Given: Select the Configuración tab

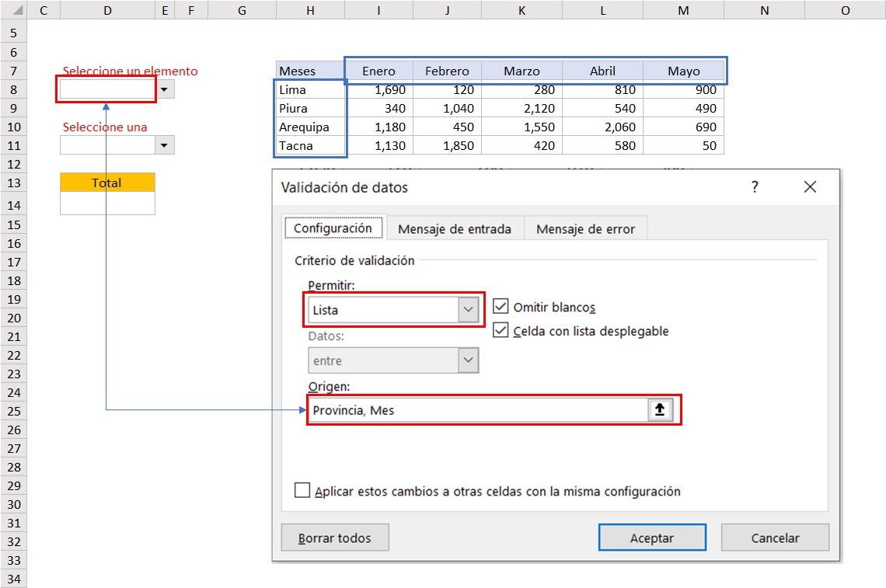Looking at the screenshot, I should [x=333, y=228].
